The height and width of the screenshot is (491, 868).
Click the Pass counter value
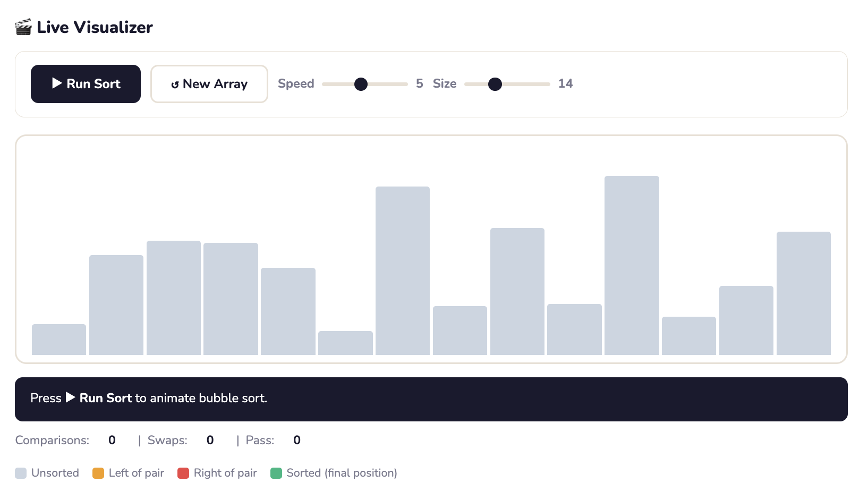(297, 440)
